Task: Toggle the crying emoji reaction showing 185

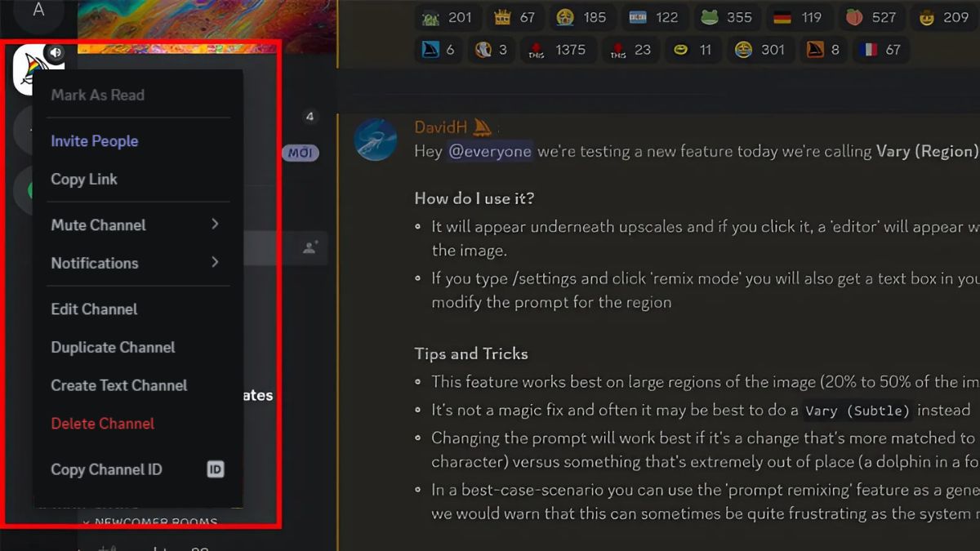Action: tap(581, 17)
